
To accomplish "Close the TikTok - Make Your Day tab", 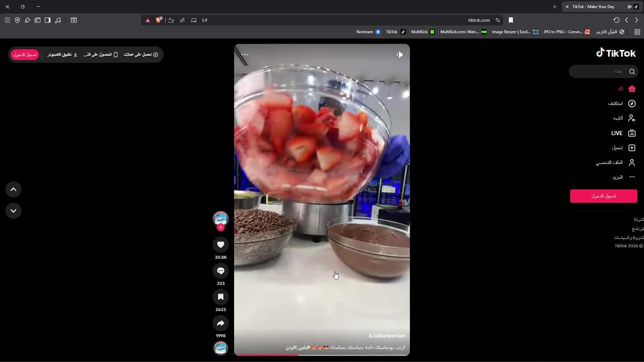I will (x=567, y=7).
